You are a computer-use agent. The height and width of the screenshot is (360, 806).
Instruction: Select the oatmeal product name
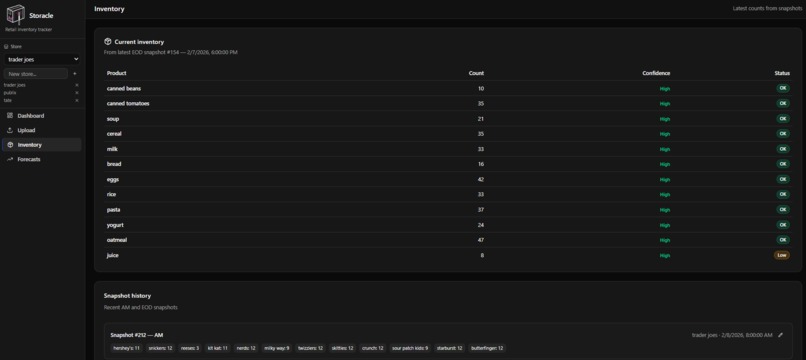(117, 240)
